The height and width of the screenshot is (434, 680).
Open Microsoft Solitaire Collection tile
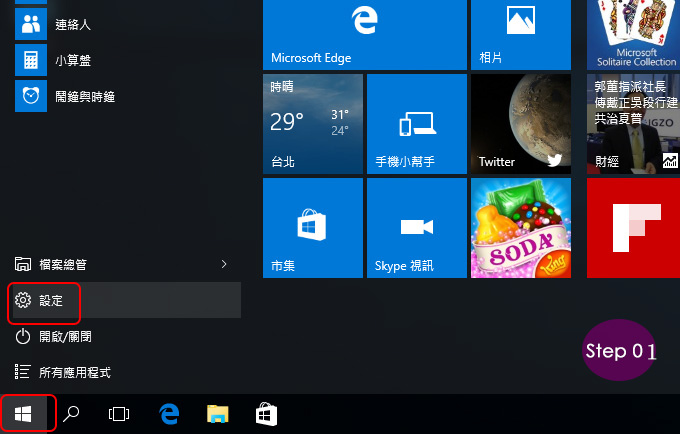[633, 35]
